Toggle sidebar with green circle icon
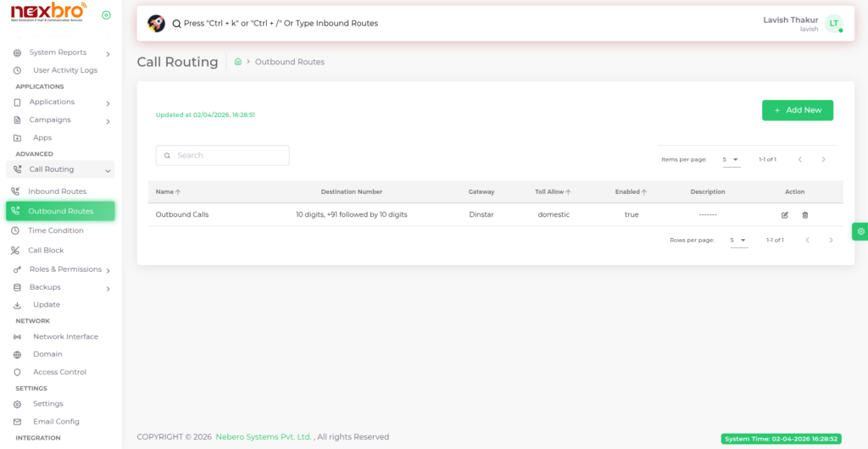This screenshot has width=868, height=449. point(106,15)
